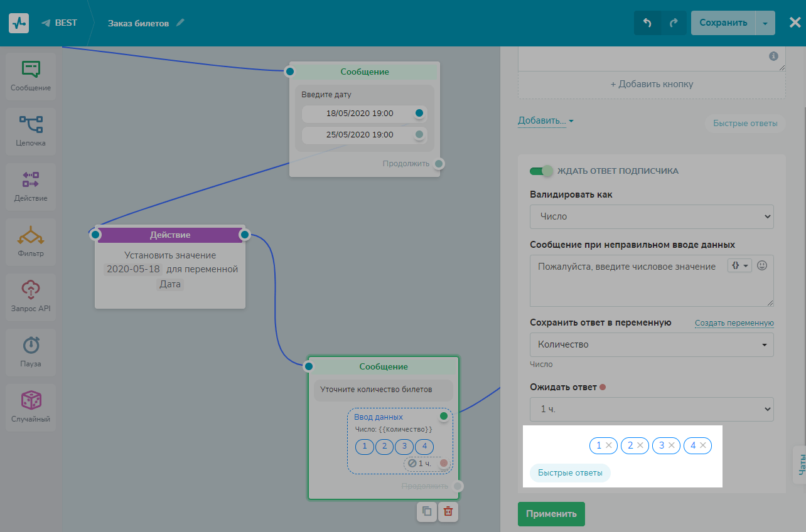Click the Создать переменную link

[x=734, y=323]
